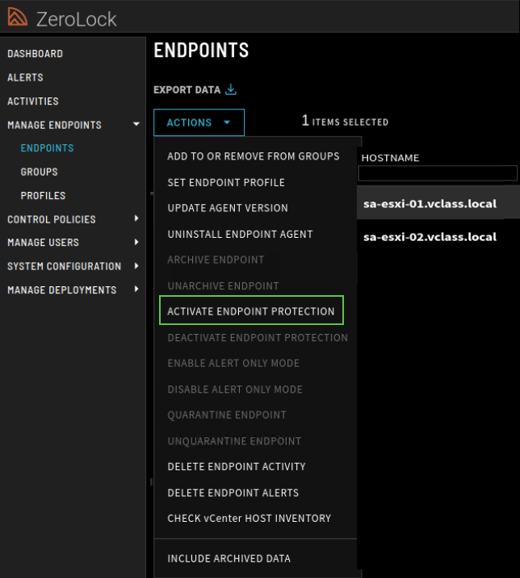Expand the Control Policies submenu arrow
Image resolution: width=520 pixels, height=578 pixels.
coord(136,219)
